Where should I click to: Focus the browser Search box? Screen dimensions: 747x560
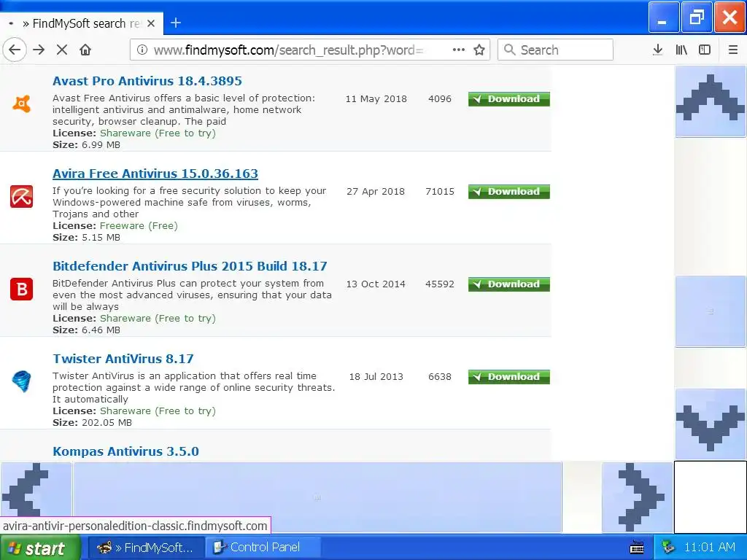click(555, 50)
